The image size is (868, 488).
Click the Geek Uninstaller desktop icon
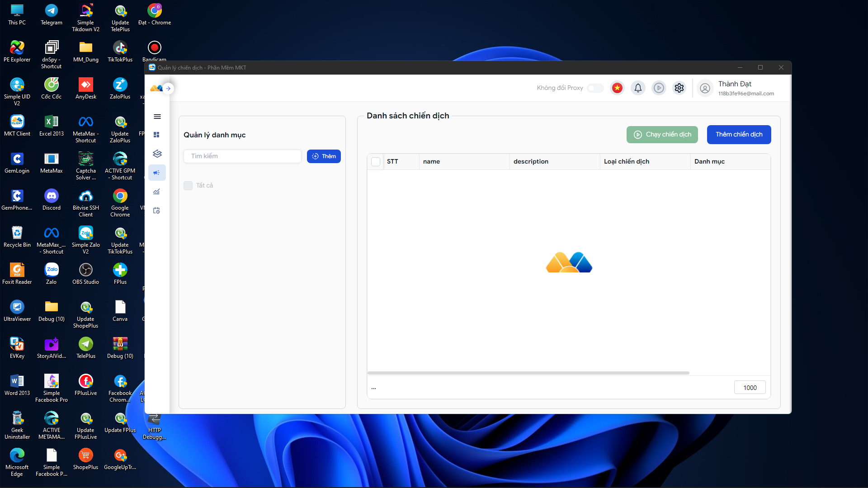[x=17, y=425]
